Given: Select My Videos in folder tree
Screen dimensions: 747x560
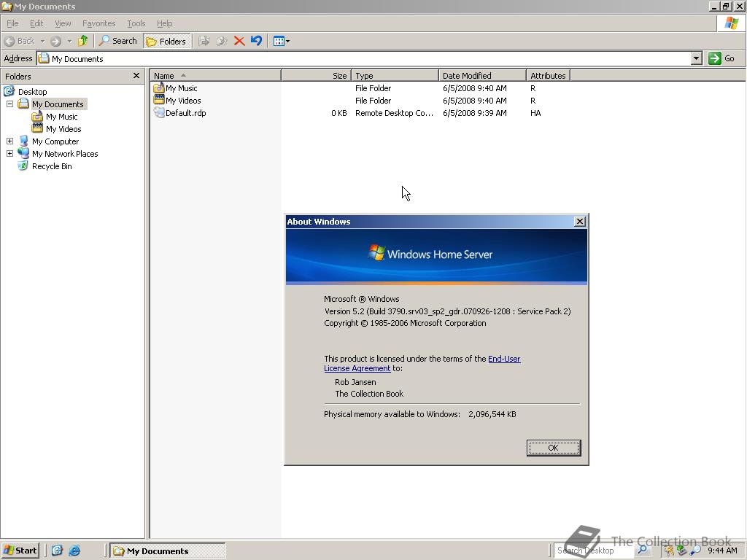Looking at the screenshot, I should click(x=63, y=129).
